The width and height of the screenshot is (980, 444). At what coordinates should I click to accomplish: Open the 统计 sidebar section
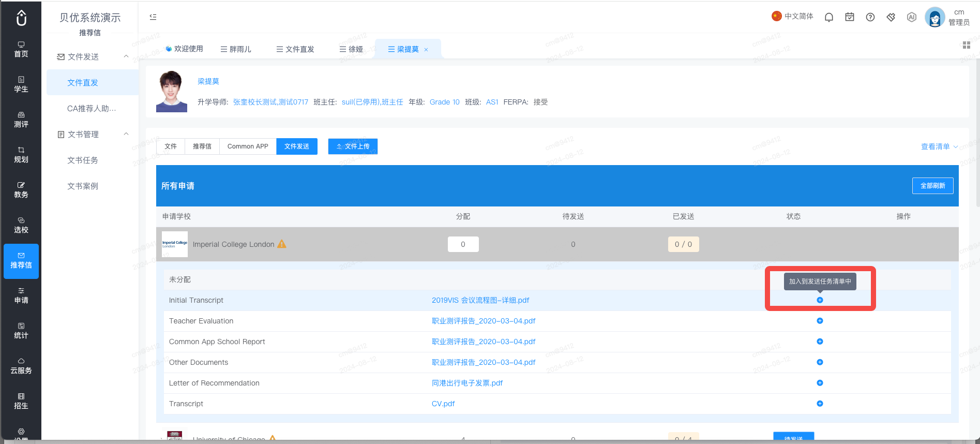21,331
